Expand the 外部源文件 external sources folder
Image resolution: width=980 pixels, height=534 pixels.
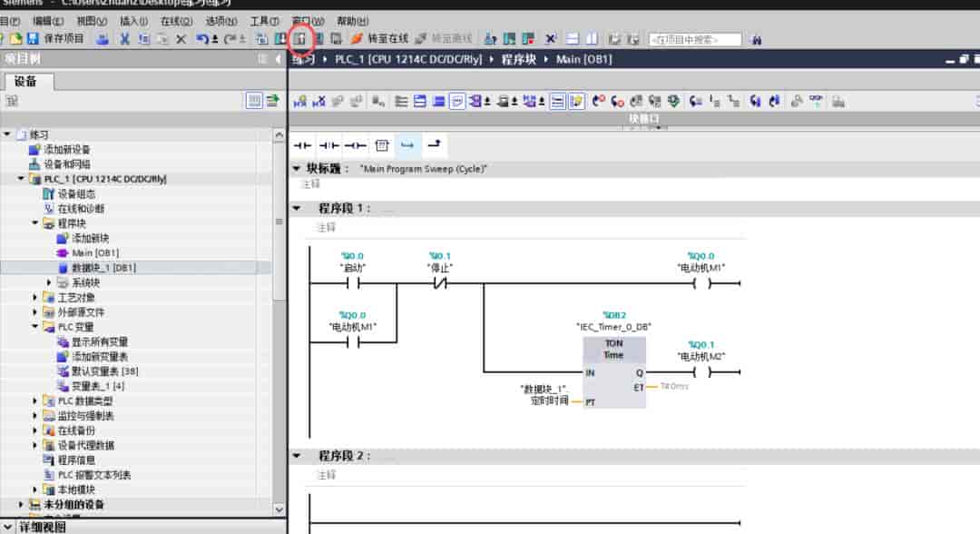(35, 312)
